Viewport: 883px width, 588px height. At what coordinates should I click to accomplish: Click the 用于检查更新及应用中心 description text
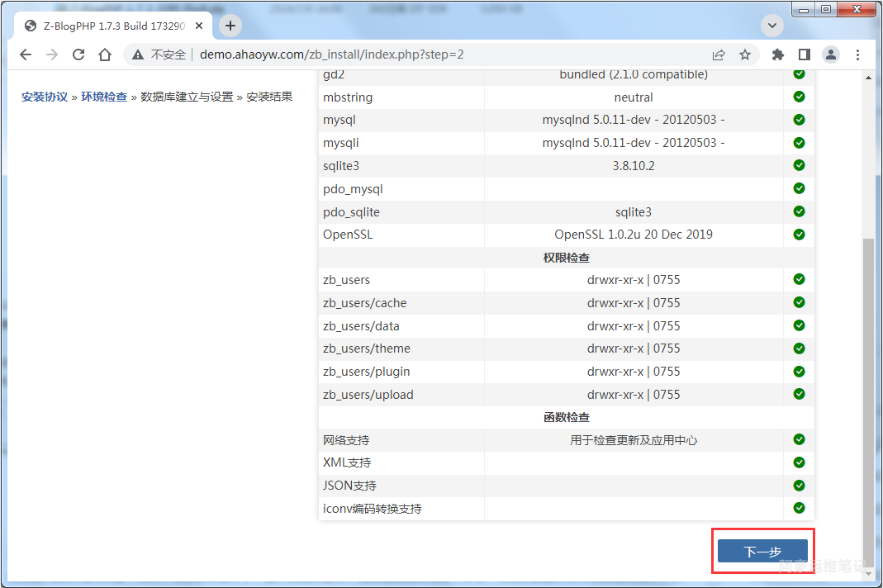634,440
